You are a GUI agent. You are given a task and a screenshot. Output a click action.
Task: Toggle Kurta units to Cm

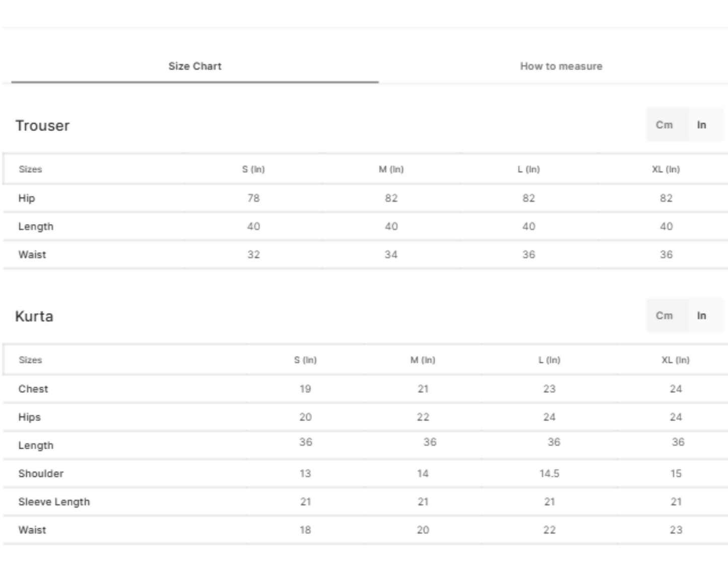(664, 316)
